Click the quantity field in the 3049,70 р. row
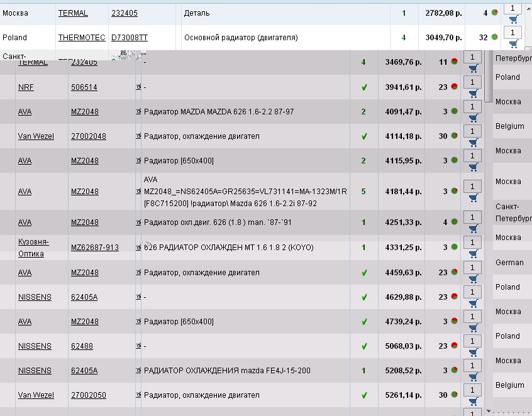Image resolution: width=532 pixels, height=416 pixels. pyautogui.click(x=513, y=33)
